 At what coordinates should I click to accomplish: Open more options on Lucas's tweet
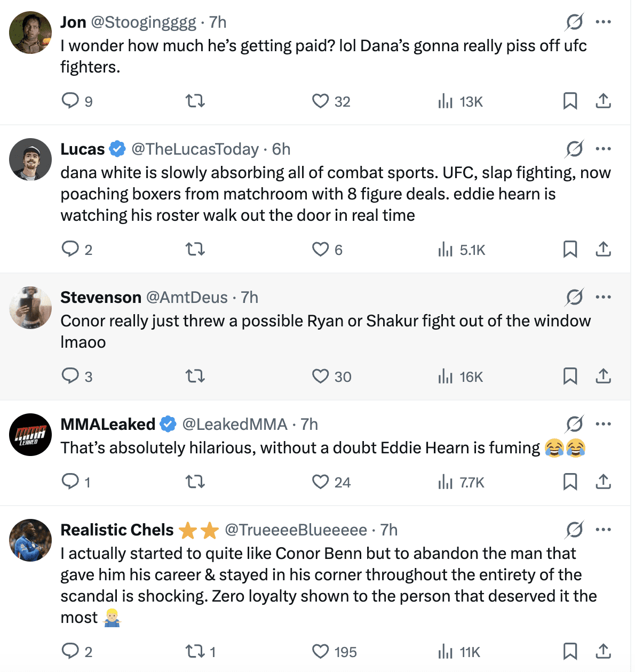click(603, 149)
